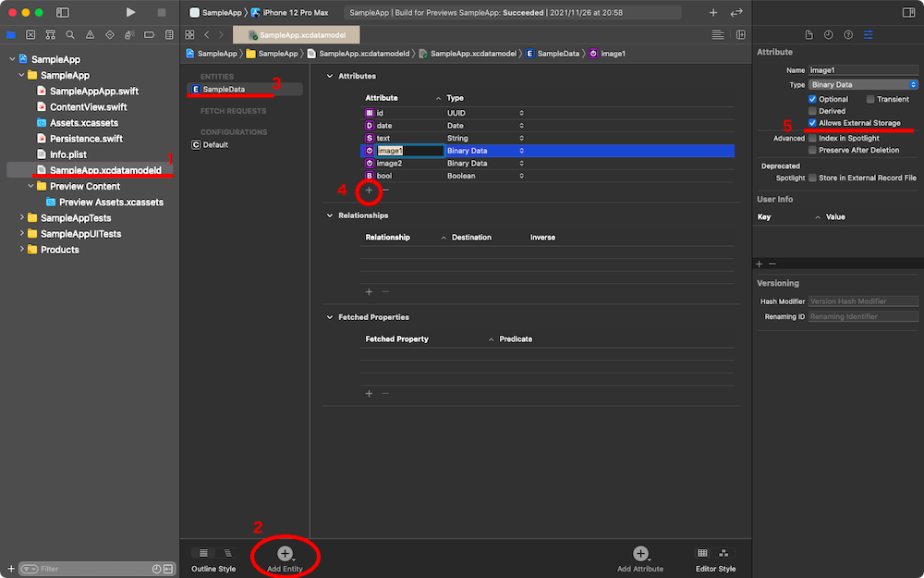Add a fetched property with its plus button
The height and width of the screenshot is (578, 924).
coord(369,393)
